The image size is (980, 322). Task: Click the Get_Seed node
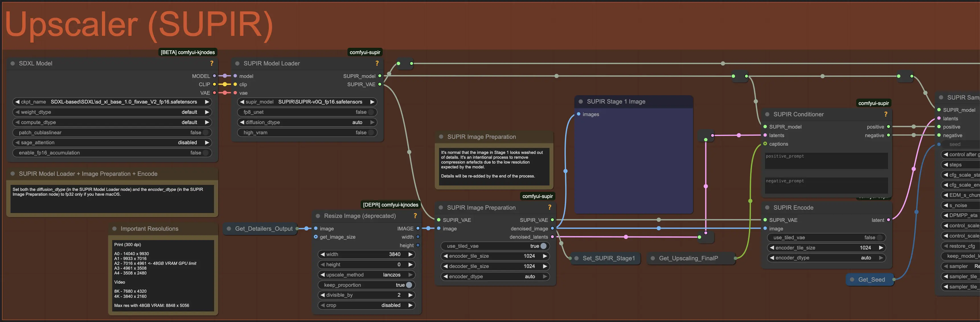point(871,280)
